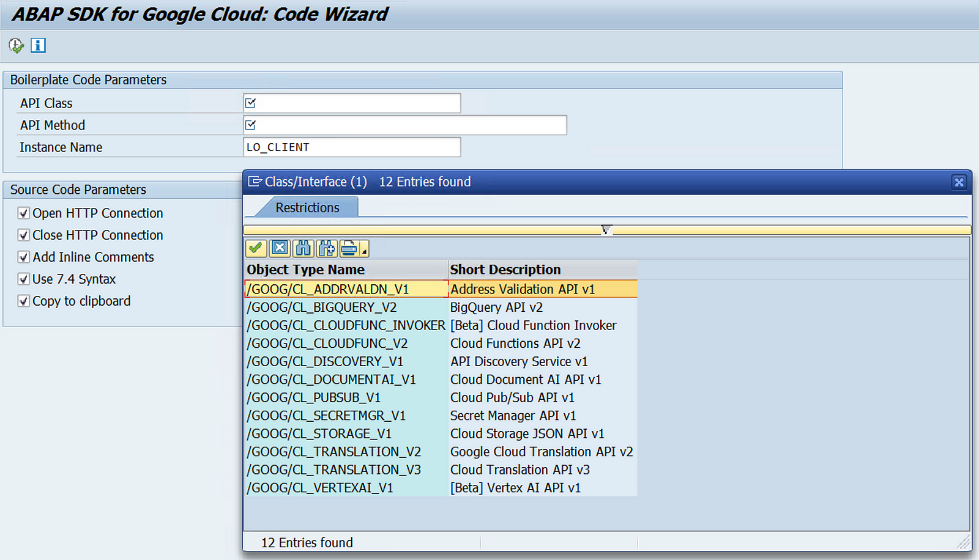The image size is (979, 560).
Task: Click the Class/Interface popup title icon
Action: (255, 182)
